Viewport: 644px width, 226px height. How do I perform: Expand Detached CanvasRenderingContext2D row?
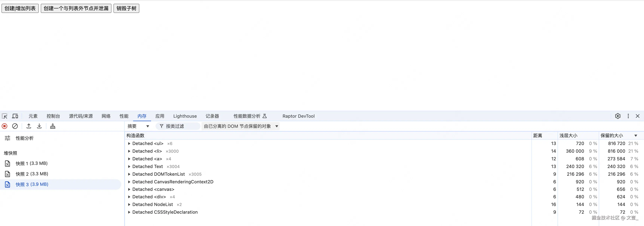click(x=129, y=182)
